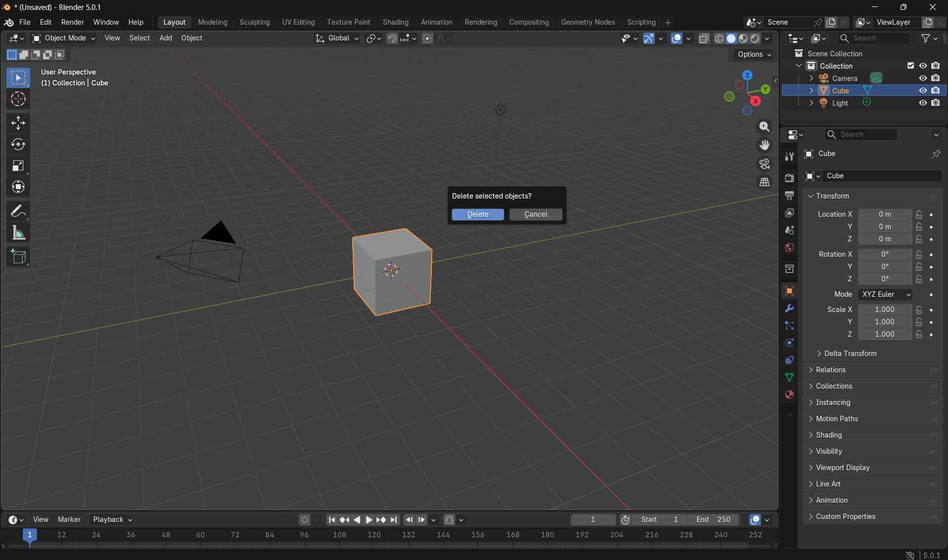Open the Render Properties tab

coord(789,178)
